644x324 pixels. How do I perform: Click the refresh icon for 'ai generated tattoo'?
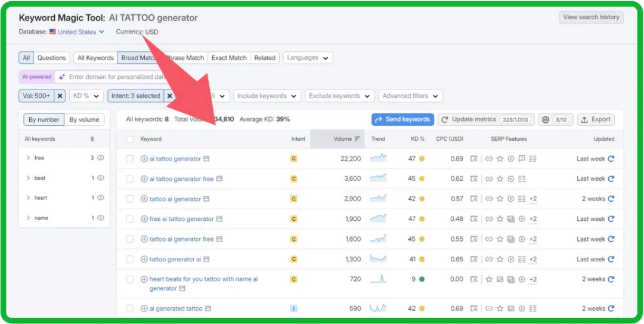click(x=611, y=308)
